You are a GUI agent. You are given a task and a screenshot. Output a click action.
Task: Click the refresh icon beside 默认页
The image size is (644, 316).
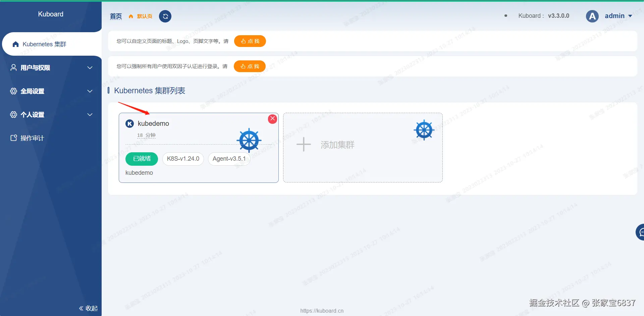click(165, 16)
